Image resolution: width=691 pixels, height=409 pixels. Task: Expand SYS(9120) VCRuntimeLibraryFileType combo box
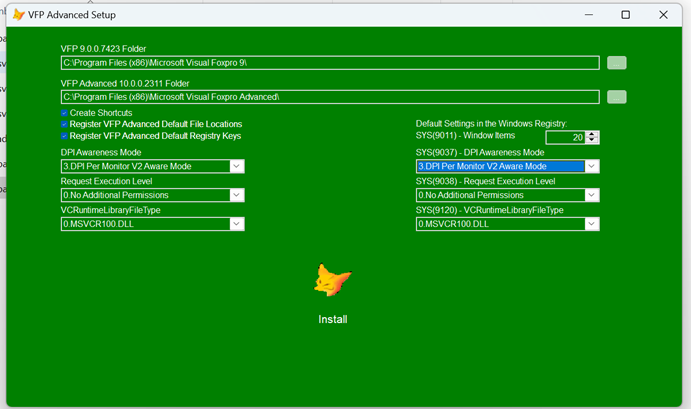pos(591,224)
